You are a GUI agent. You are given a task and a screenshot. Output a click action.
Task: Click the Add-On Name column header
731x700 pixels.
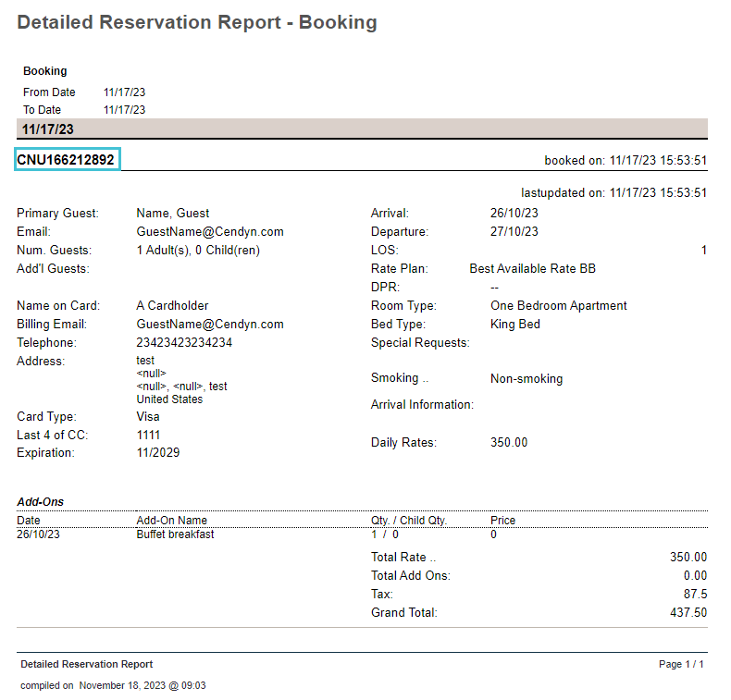[x=171, y=521]
